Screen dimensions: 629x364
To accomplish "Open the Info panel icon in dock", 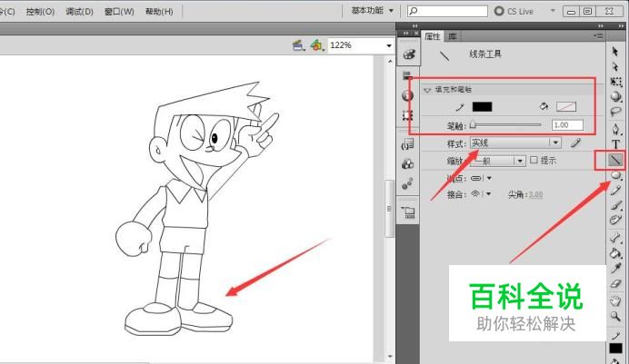I will tap(407, 95).
